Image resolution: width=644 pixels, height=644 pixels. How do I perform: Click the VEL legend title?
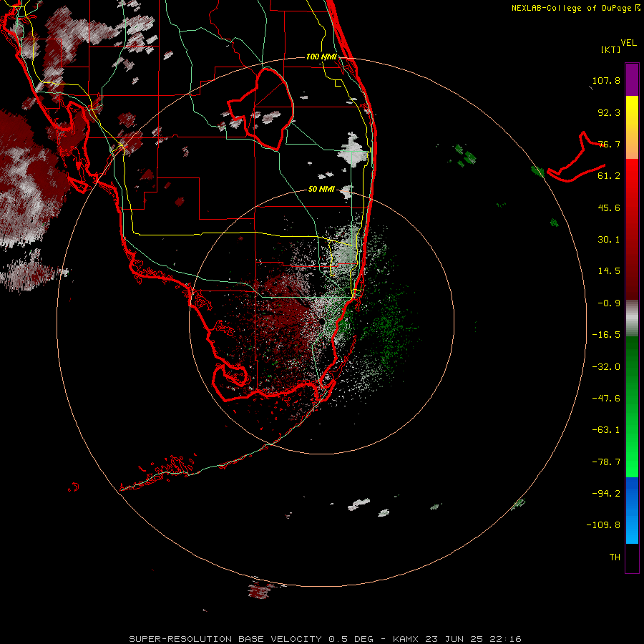628,43
